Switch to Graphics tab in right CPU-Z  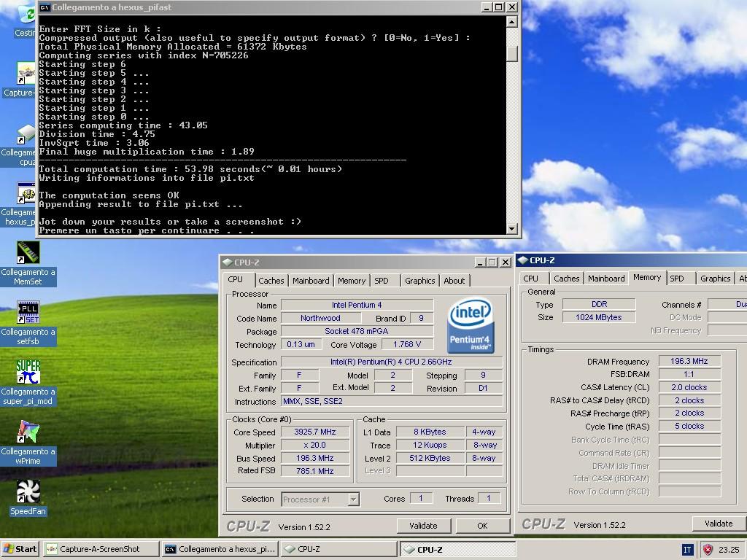[715, 279]
